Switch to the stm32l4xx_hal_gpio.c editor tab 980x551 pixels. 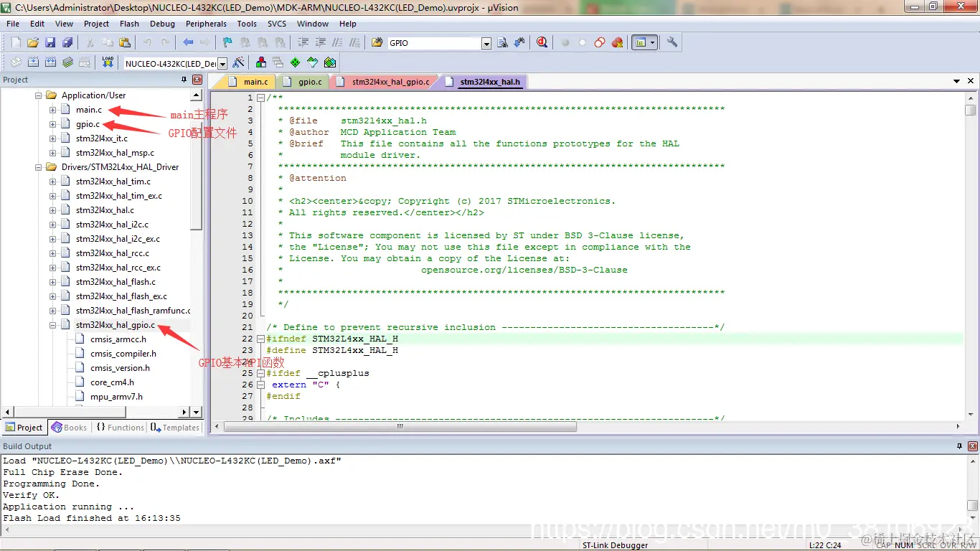coord(384,82)
